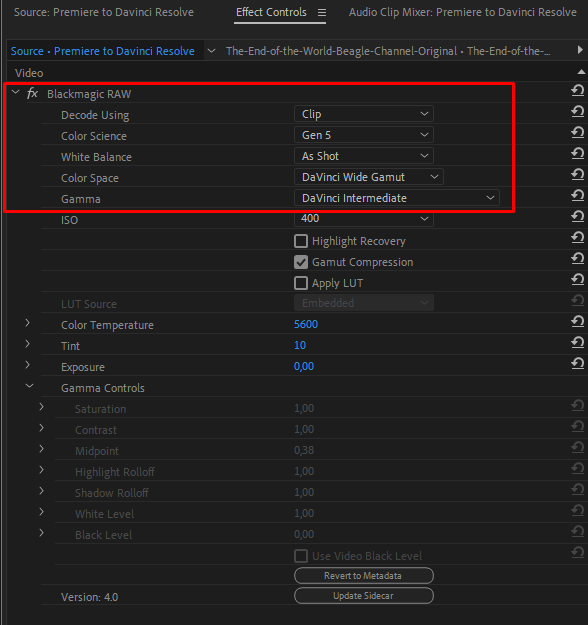Select The-End-of-the-World-Beagle-Channel-Original sequence clip

(388, 51)
